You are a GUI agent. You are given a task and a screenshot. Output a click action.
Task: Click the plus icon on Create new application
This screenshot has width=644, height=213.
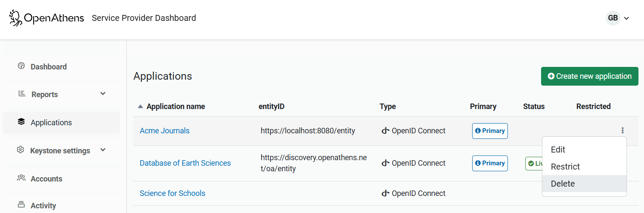tap(551, 76)
